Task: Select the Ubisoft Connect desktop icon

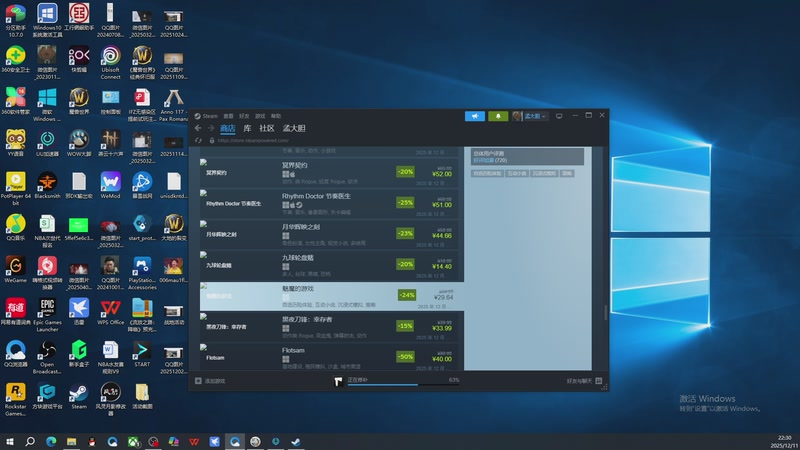Action: pyautogui.click(x=110, y=63)
